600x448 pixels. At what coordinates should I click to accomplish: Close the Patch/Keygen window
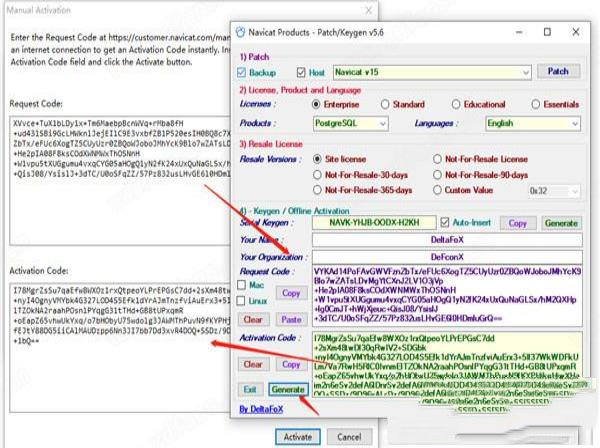[576, 32]
